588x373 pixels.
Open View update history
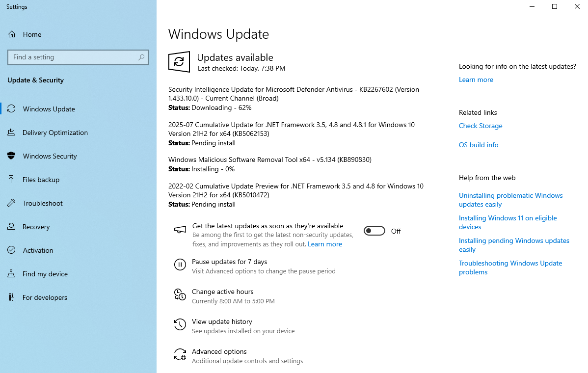[x=222, y=321]
